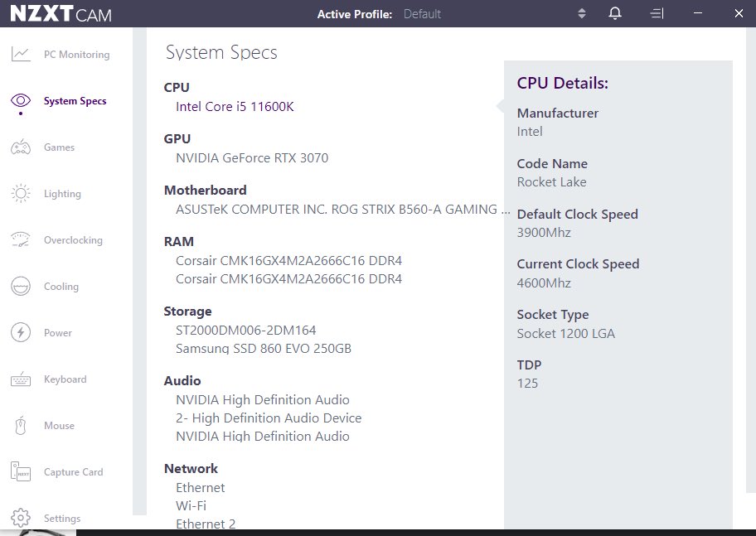Click the RAM section heading

pos(179,241)
